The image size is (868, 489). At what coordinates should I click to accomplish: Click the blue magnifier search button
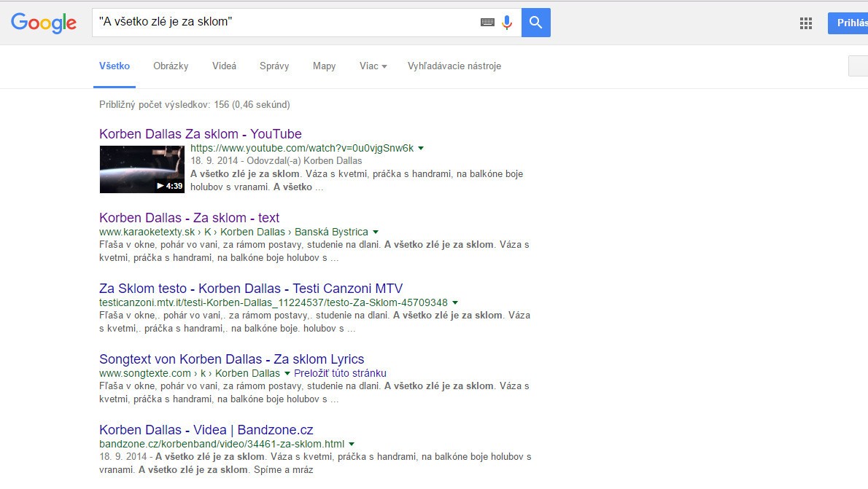536,23
